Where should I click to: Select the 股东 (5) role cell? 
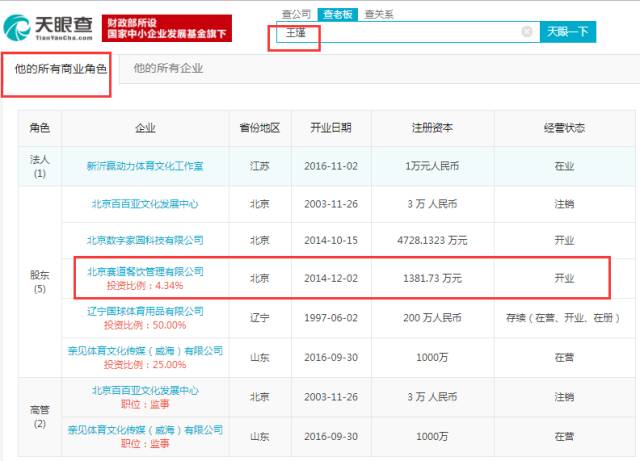[40, 282]
